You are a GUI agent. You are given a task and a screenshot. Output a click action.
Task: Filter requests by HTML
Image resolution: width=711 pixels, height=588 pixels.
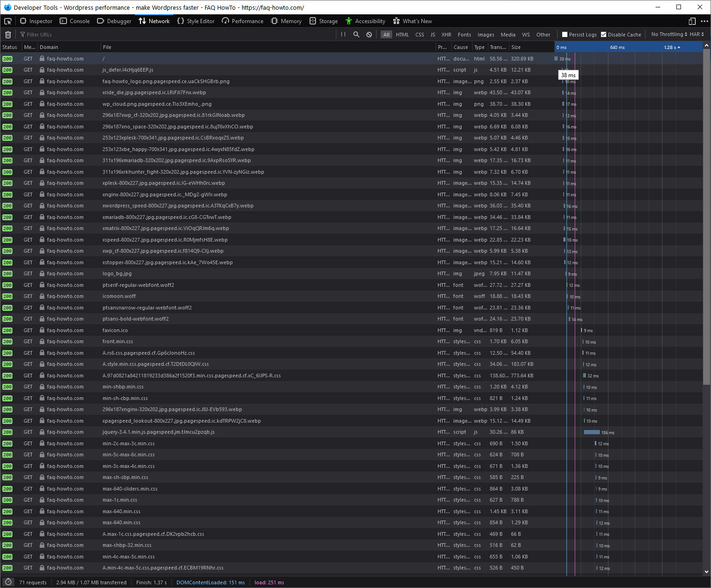coord(402,35)
